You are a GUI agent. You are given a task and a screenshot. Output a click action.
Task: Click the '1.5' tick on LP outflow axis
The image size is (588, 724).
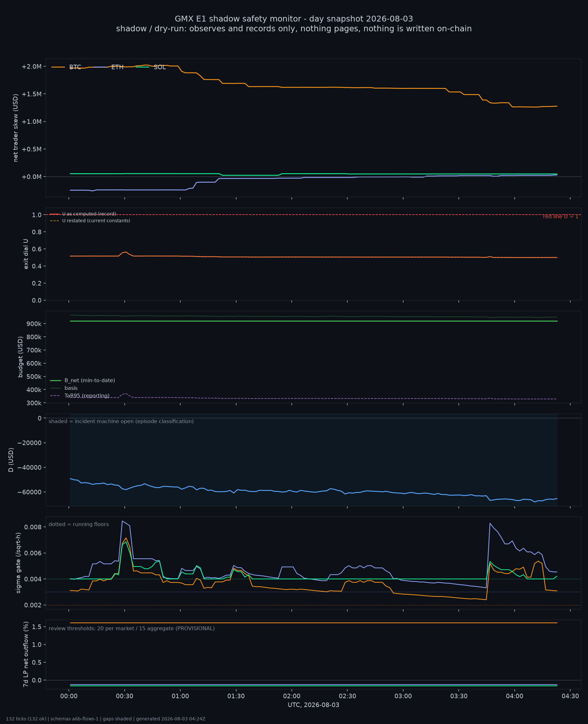point(37,627)
